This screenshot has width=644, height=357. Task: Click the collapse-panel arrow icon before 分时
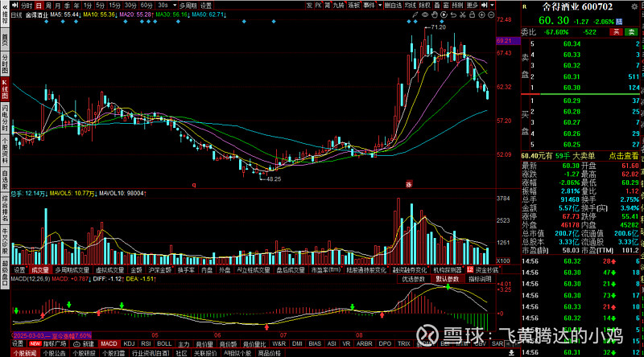click(x=15, y=6)
